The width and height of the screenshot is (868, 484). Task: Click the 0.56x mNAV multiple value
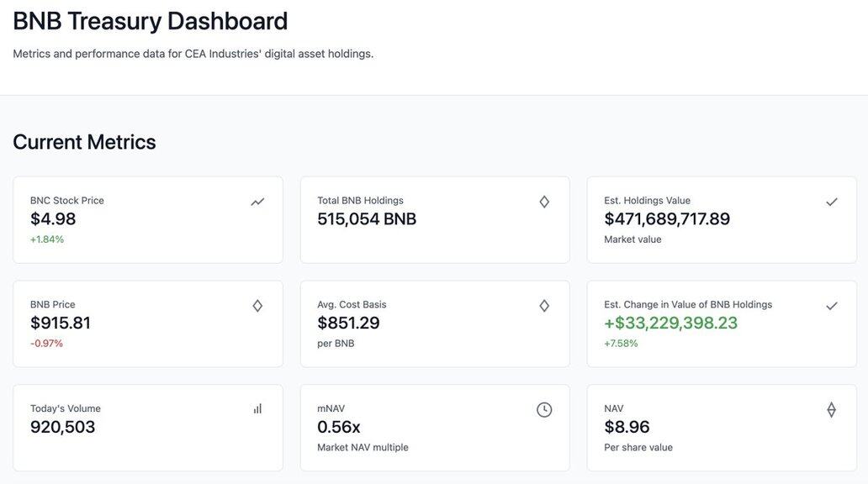(338, 428)
